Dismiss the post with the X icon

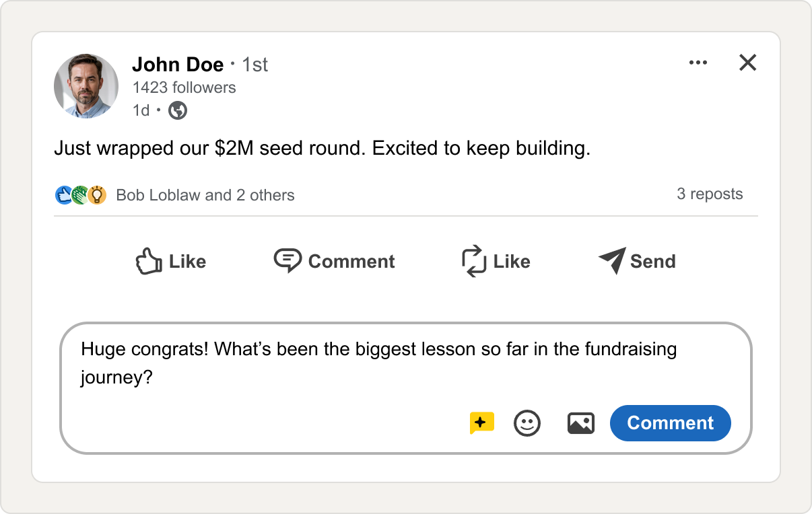(x=748, y=63)
